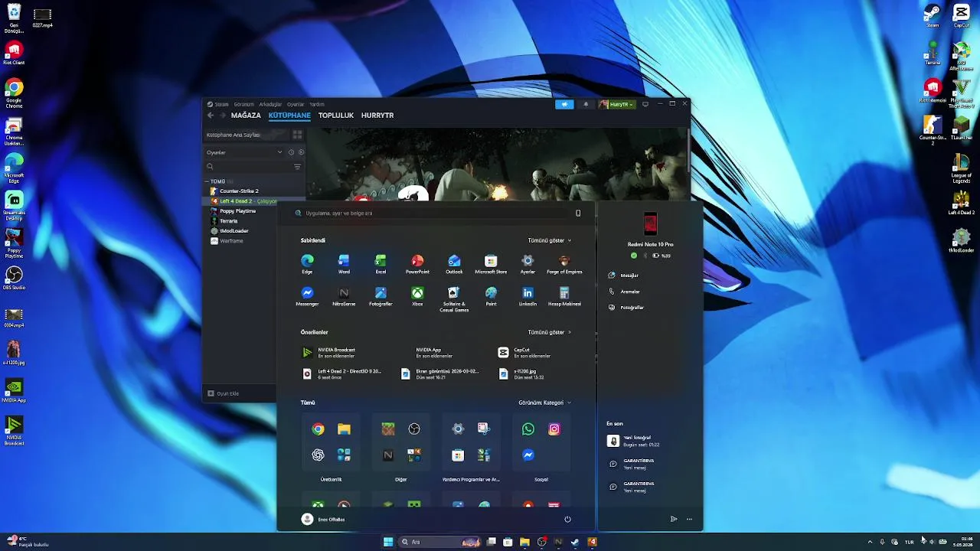The height and width of the screenshot is (551, 980).
Task: Open the Oyunlar dropdown in Steam library
Action: (x=243, y=152)
